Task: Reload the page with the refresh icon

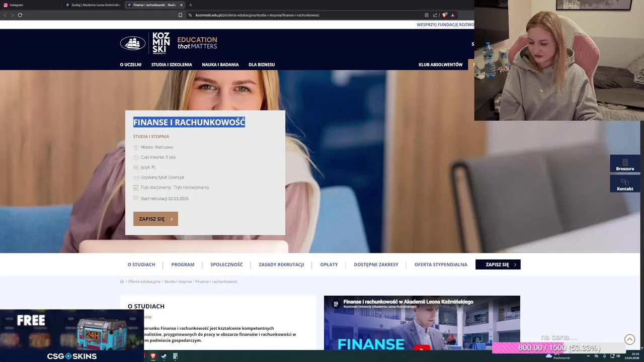Action: tap(20, 15)
